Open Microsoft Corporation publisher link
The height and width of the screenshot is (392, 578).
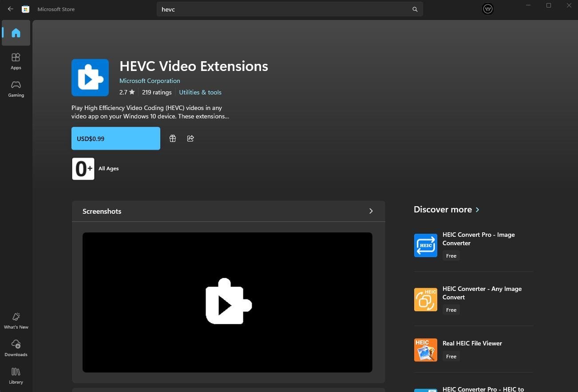pyautogui.click(x=150, y=81)
